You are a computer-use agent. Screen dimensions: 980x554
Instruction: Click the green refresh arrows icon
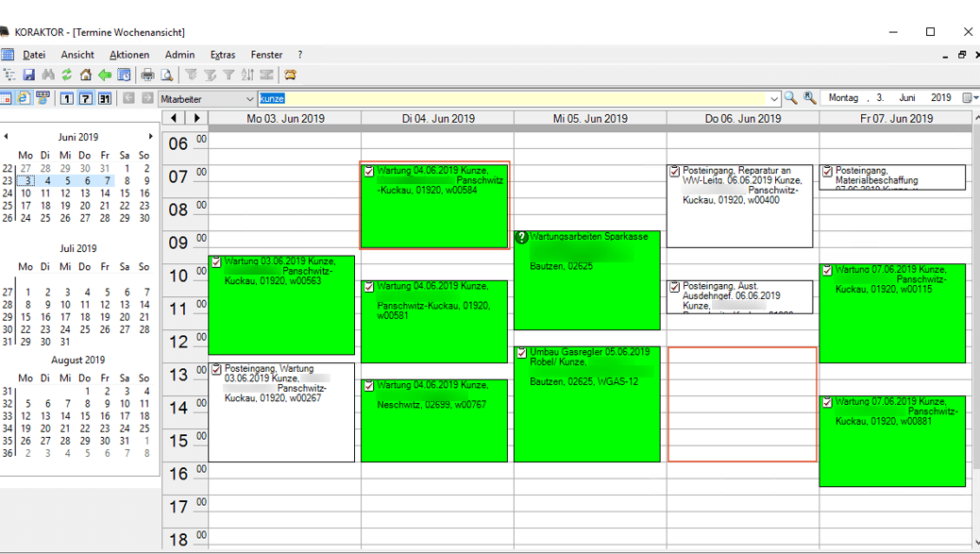pos(66,75)
